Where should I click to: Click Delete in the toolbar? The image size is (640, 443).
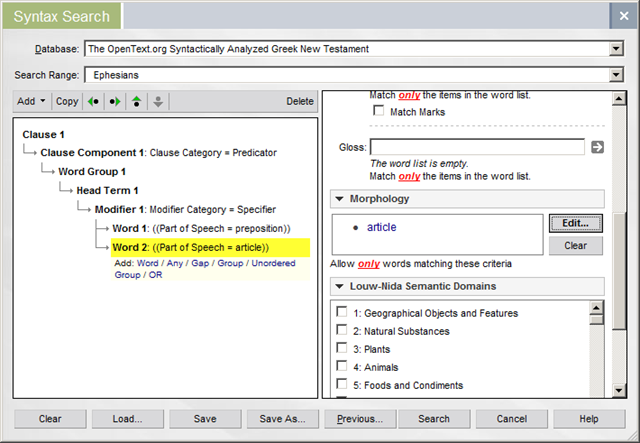pos(299,101)
